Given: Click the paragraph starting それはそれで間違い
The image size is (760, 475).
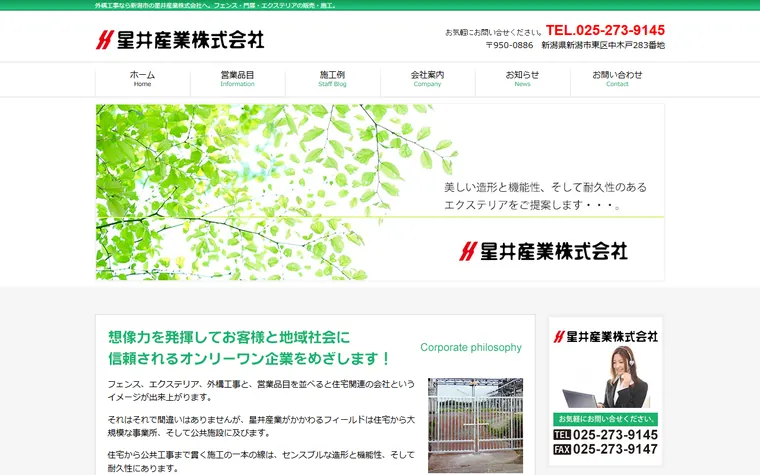Looking at the screenshot, I should (x=261, y=426).
